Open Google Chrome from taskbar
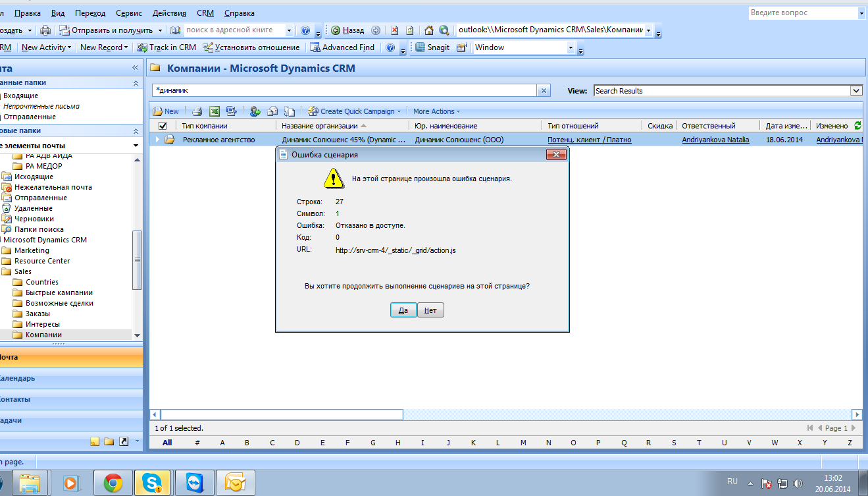Screen dimensions: 868x496 113,483
